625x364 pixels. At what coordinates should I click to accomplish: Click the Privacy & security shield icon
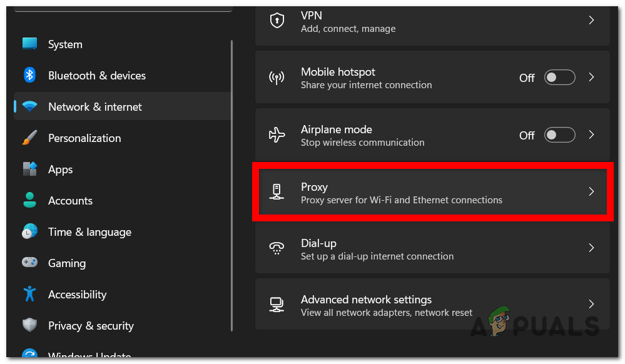[29, 326]
